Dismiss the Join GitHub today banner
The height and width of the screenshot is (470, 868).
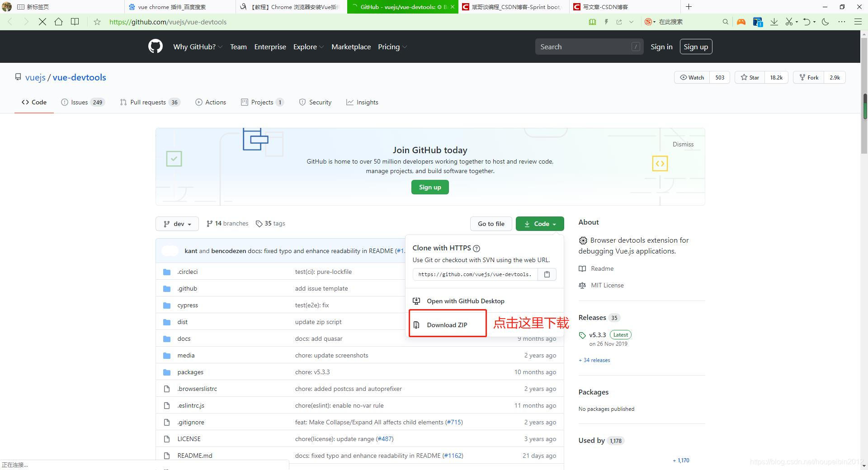(683, 144)
